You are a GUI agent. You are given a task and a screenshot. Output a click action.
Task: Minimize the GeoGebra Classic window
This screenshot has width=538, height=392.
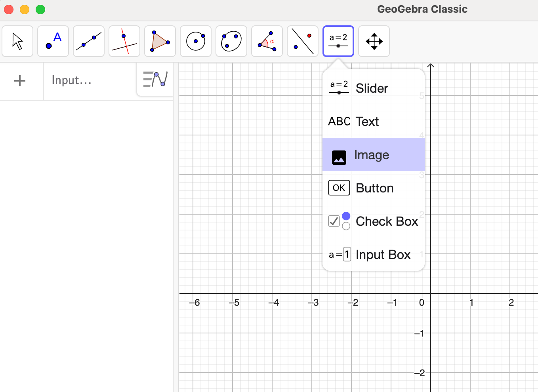pos(25,10)
